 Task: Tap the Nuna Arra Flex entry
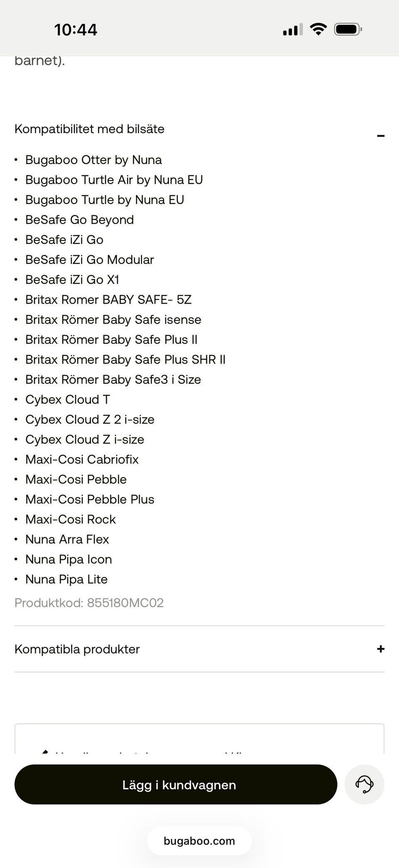pyautogui.click(x=67, y=539)
